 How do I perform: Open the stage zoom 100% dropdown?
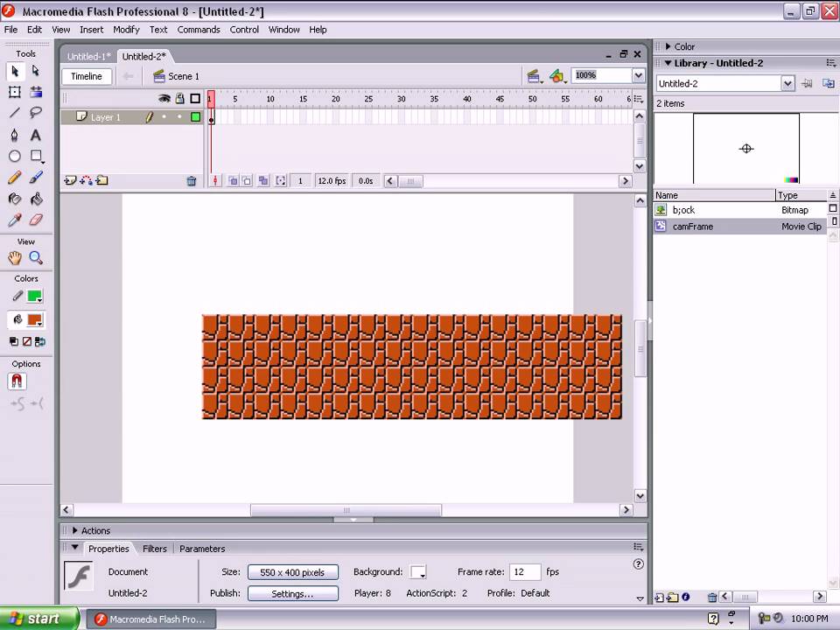(638, 76)
